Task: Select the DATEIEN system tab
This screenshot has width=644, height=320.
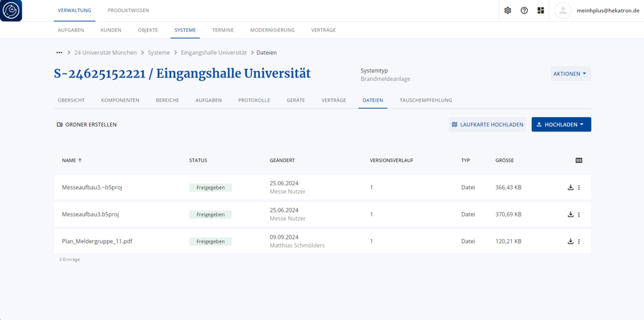Action: [x=373, y=101]
